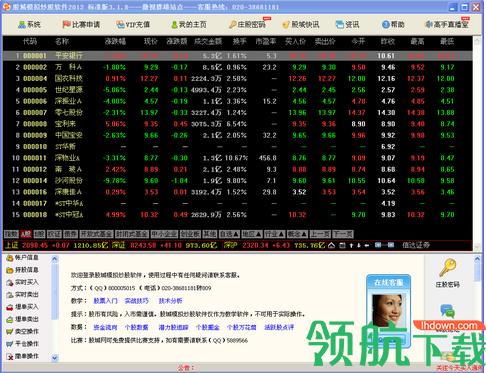Open the 系统 system menu
The image size is (486, 373).
[x=29, y=24]
